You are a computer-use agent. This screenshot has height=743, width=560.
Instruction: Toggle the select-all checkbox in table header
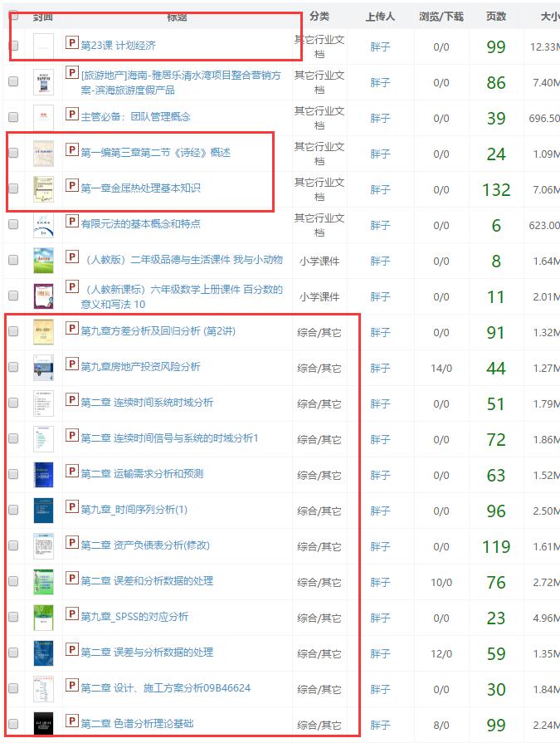pos(13,15)
